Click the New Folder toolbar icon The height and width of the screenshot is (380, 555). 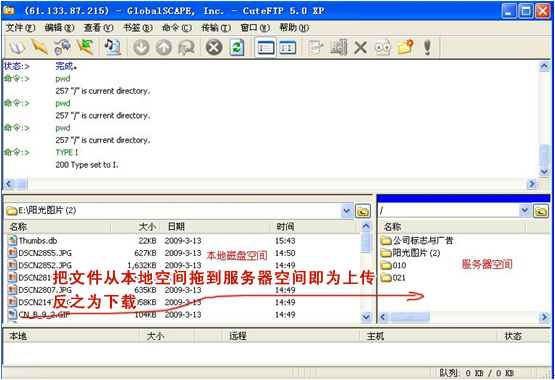click(x=406, y=47)
